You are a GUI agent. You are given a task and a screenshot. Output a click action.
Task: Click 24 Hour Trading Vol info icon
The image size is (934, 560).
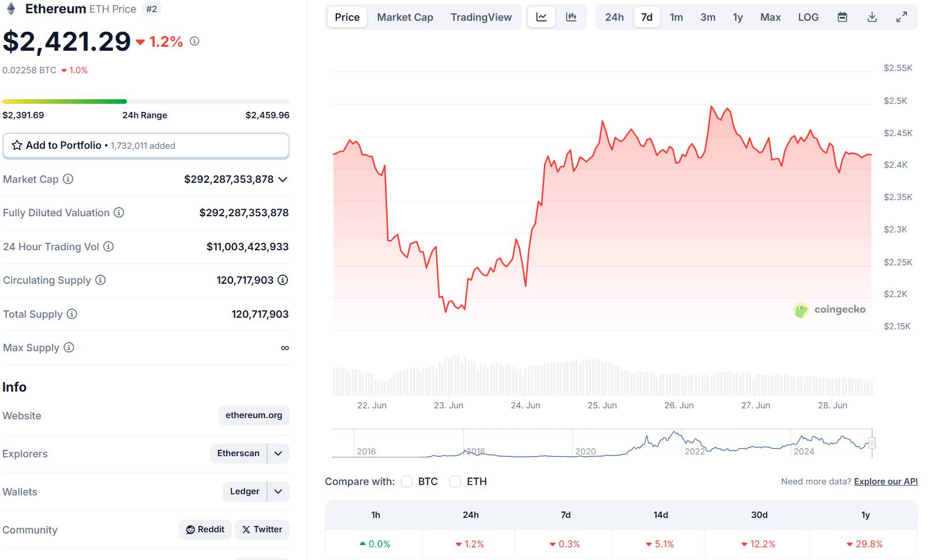[108, 246]
